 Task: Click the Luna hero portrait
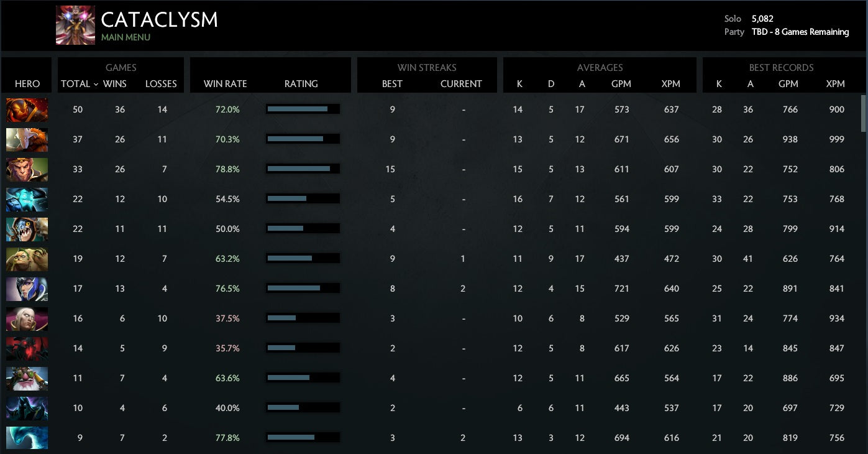pos(27,289)
